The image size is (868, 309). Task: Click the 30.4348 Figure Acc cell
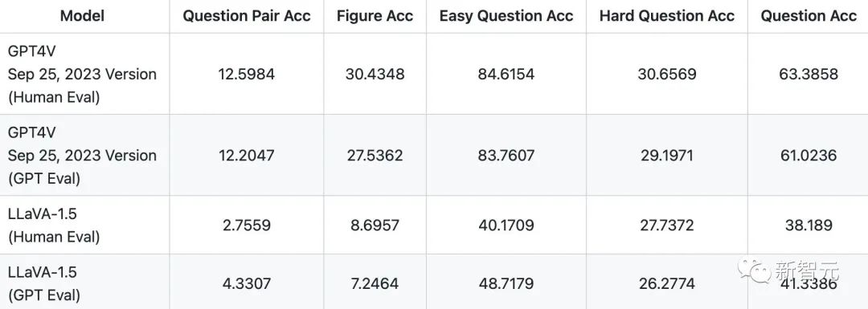click(x=375, y=74)
